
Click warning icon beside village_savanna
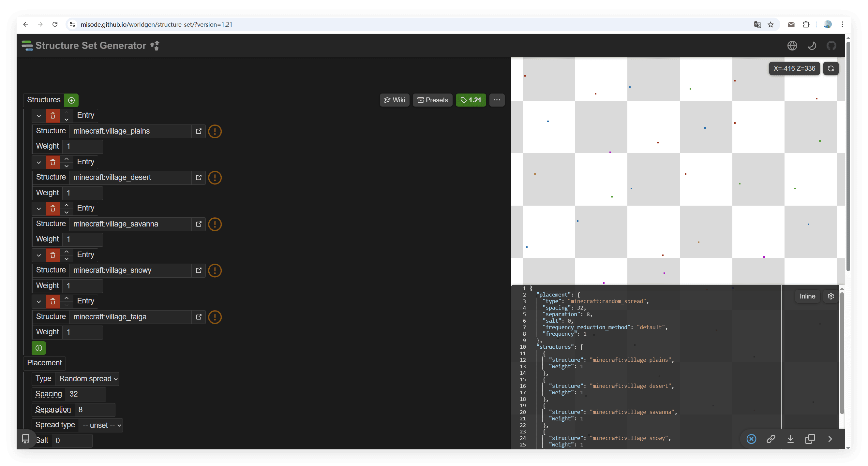click(x=215, y=224)
